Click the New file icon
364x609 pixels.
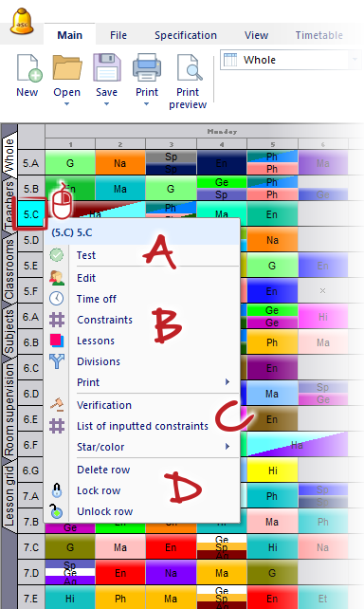point(28,68)
